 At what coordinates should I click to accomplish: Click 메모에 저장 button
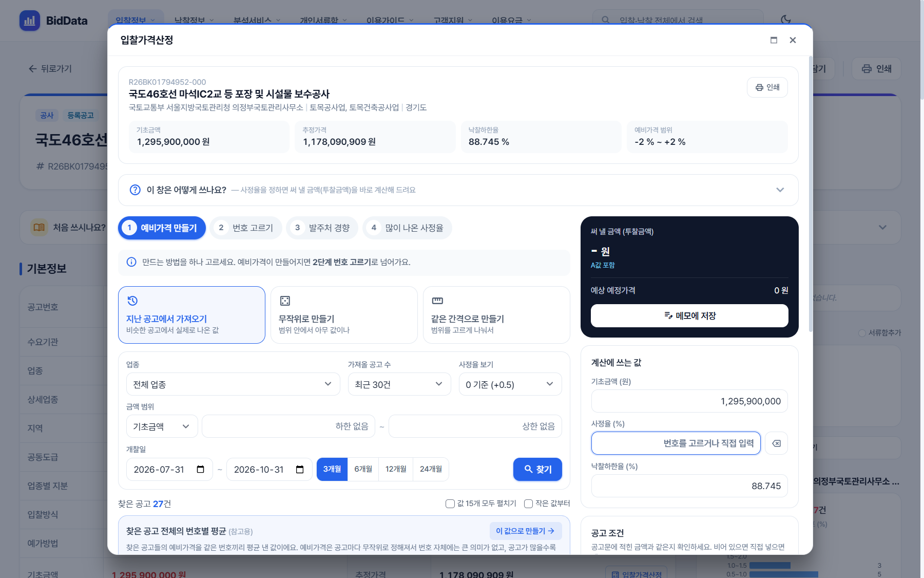point(689,315)
